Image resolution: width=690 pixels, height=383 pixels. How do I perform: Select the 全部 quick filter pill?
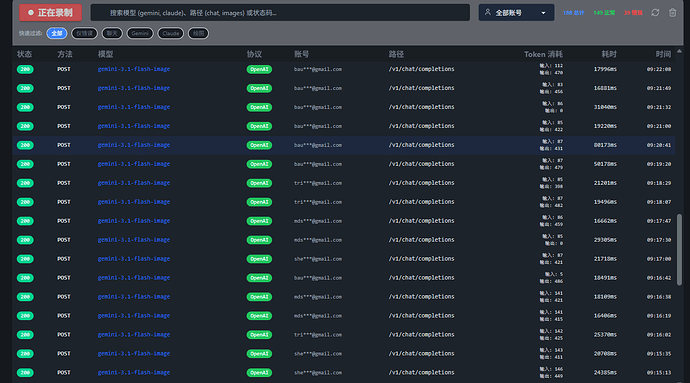[x=57, y=33]
